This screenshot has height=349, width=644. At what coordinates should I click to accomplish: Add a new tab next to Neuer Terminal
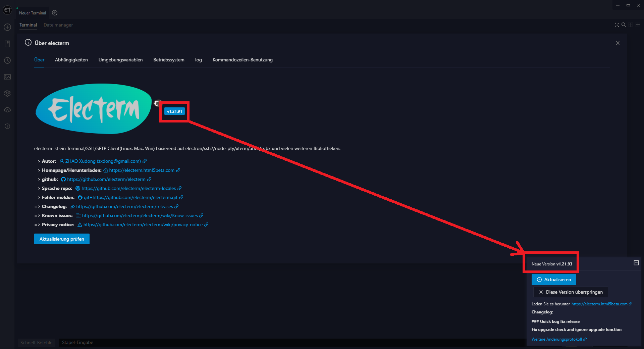(x=55, y=13)
